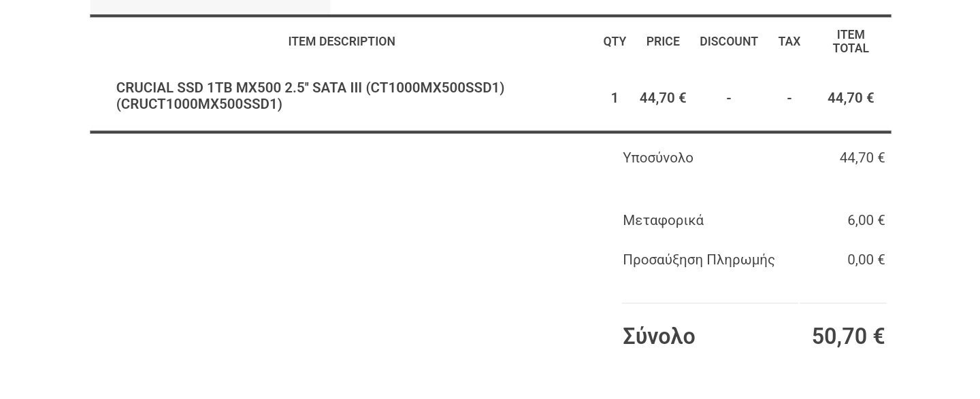
Task: Click the payment surcharge 0,00 €
Action: [866, 260]
